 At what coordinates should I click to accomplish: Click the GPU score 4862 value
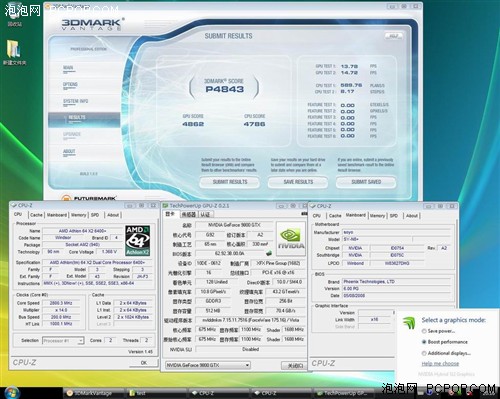click(x=193, y=124)
